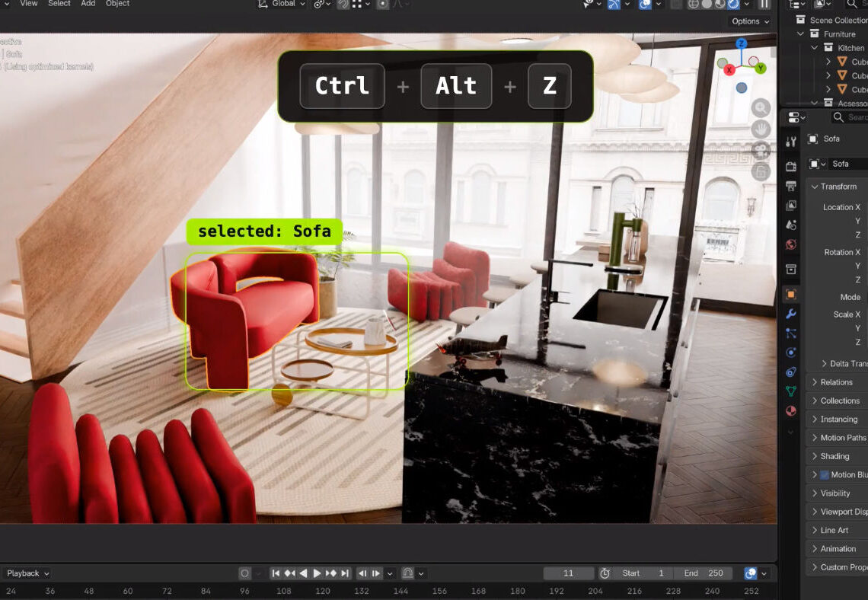Open the pivot point dropdown
The height and width of the screenshot is (600, 868).
323,4
